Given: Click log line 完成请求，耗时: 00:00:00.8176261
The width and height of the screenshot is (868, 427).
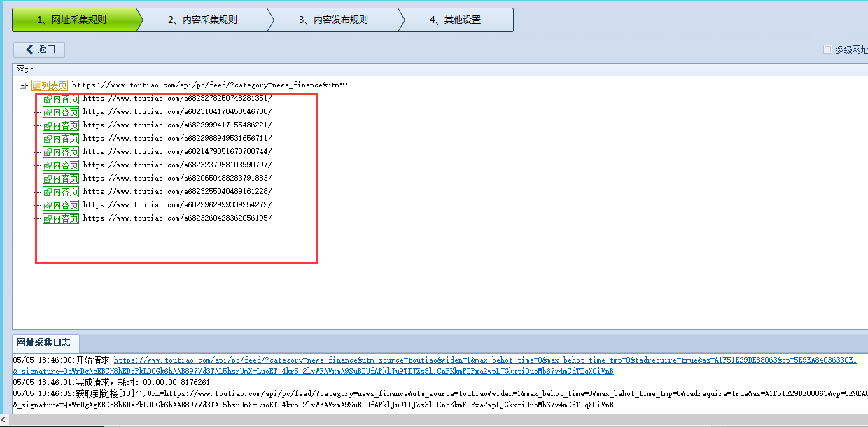Looking at the screenshot, I should coord(111,383).
